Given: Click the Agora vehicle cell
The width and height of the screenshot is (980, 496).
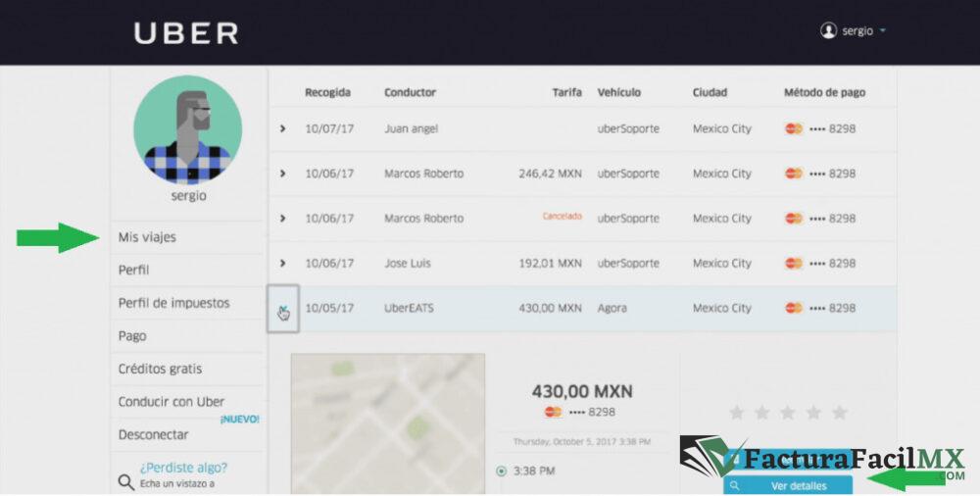Looking at the screenshot, I should coord(612,308).
